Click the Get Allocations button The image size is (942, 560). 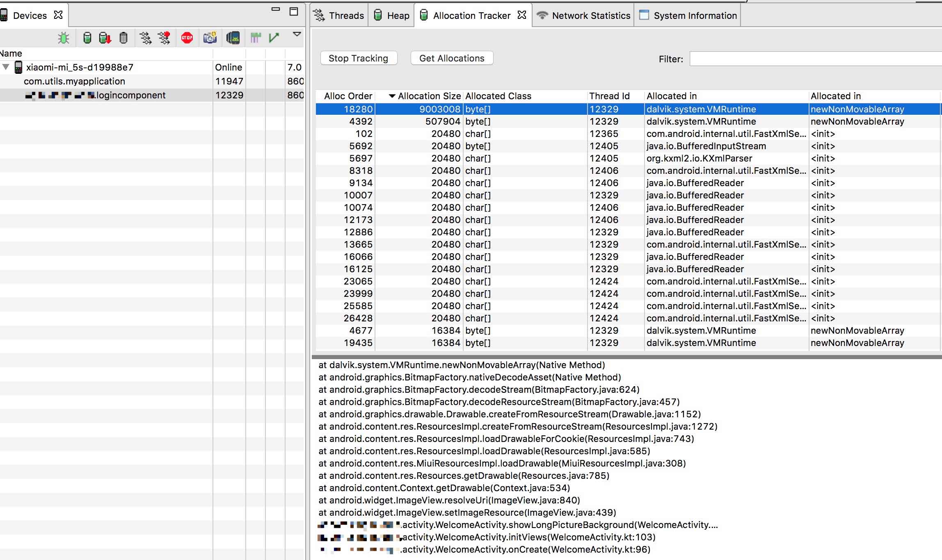pos(452,58)
